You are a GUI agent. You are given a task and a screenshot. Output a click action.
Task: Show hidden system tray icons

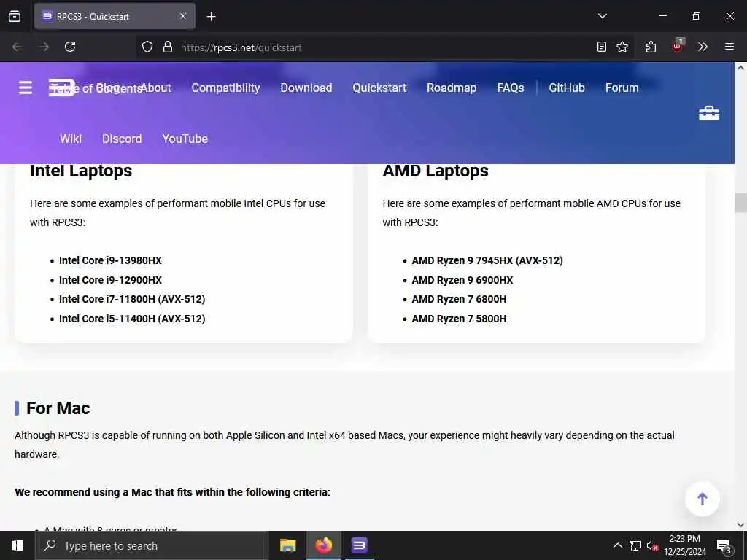(617, 545)
